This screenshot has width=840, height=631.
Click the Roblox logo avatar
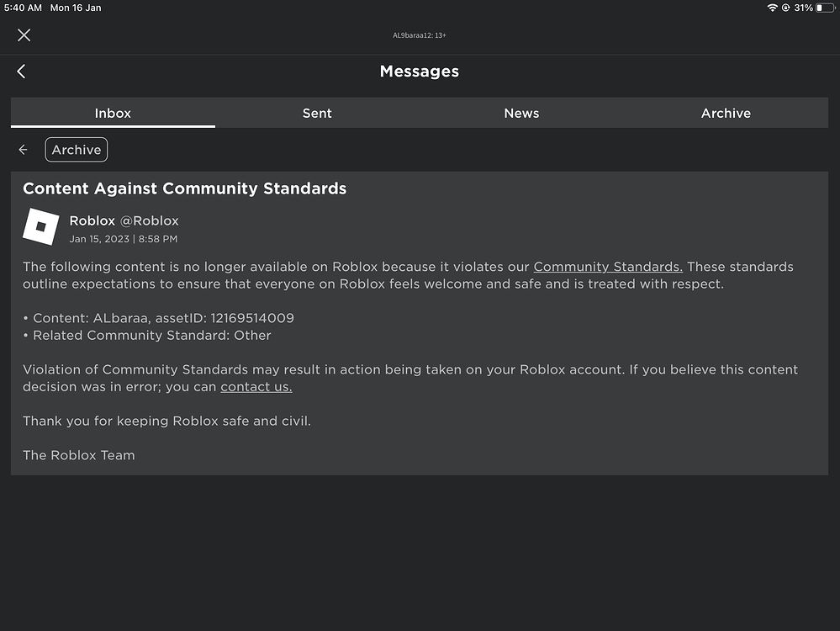(40, 227)
